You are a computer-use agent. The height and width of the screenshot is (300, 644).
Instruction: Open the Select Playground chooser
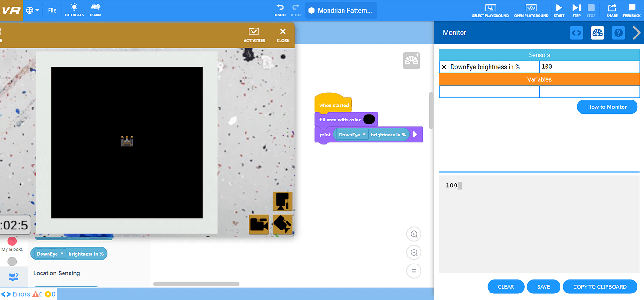click(x=490, y=10)
